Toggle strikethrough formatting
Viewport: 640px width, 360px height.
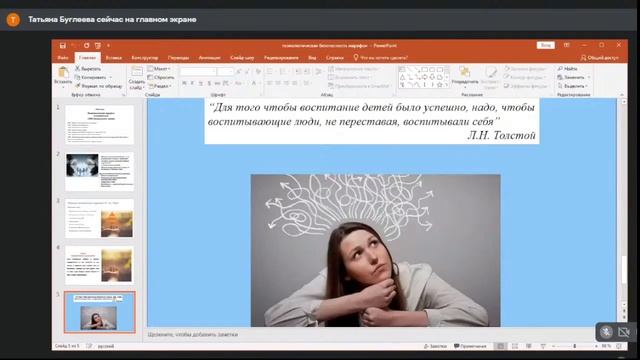(x=209, y=83)
